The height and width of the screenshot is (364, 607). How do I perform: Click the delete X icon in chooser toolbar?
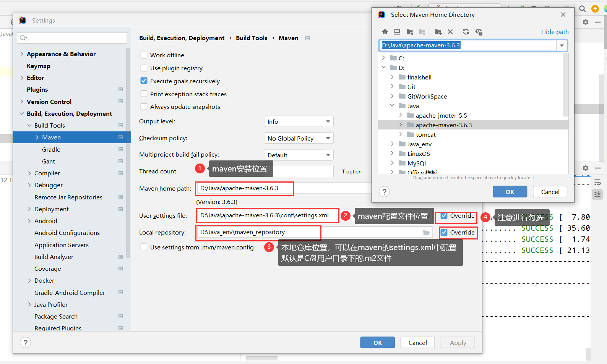(450, 32)
